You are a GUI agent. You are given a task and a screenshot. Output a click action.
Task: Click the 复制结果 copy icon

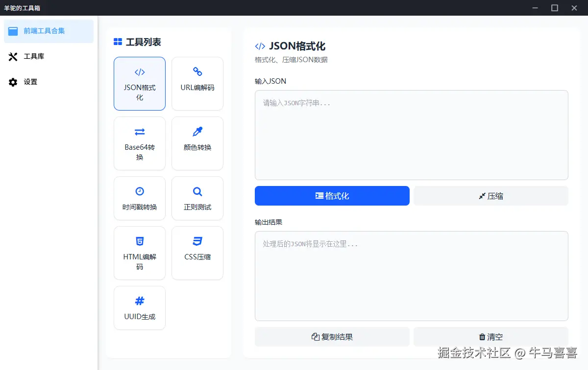click(314, 337)
